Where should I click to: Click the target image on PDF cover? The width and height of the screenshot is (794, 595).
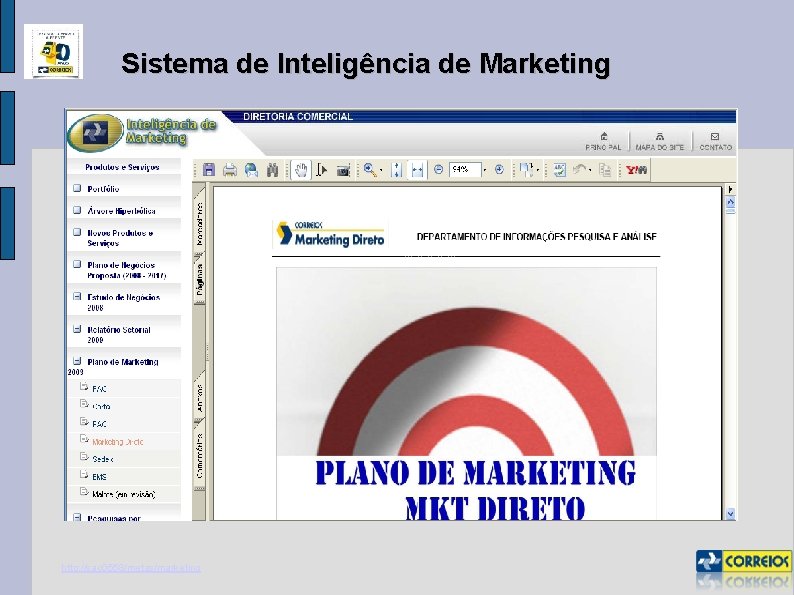tap(466, 362)
